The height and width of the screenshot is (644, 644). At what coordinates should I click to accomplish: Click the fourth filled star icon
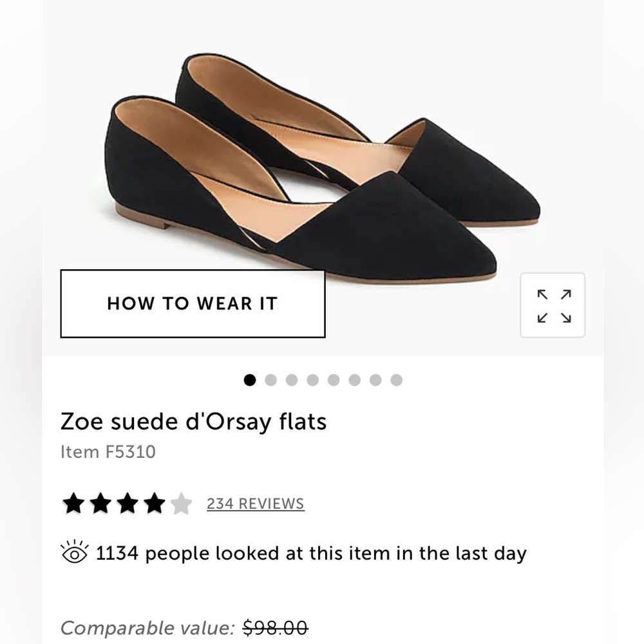pyautogui.click(x=156, y=504)
